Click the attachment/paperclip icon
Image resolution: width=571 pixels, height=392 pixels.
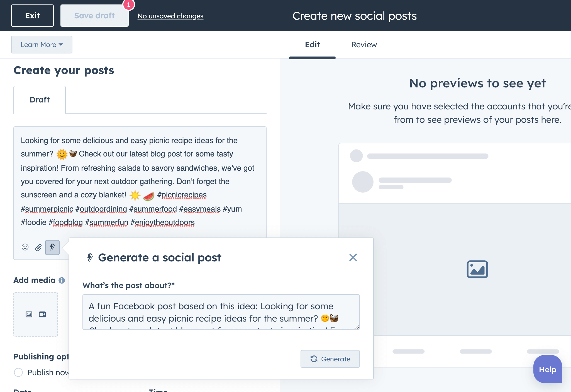38,247
